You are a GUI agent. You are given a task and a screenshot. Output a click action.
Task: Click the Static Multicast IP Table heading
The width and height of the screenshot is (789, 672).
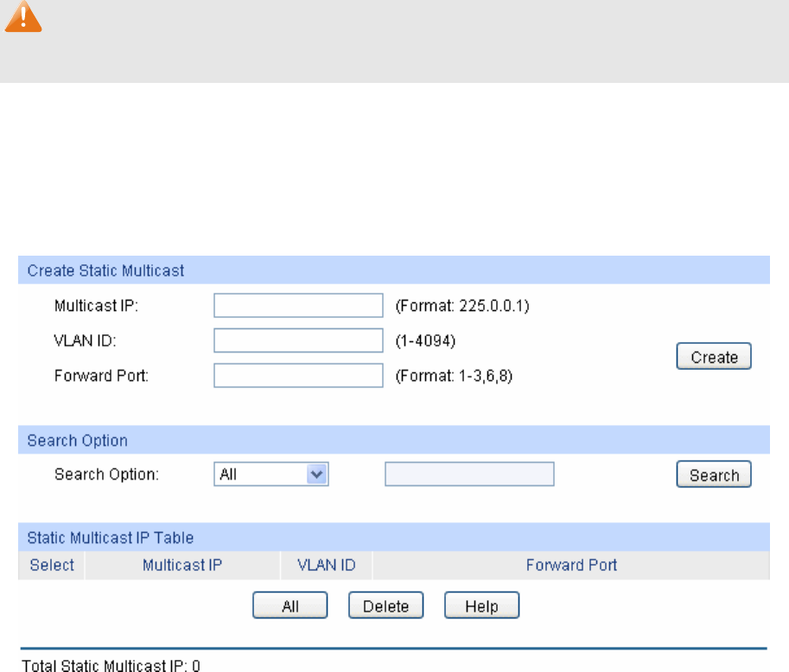(111, 537)
